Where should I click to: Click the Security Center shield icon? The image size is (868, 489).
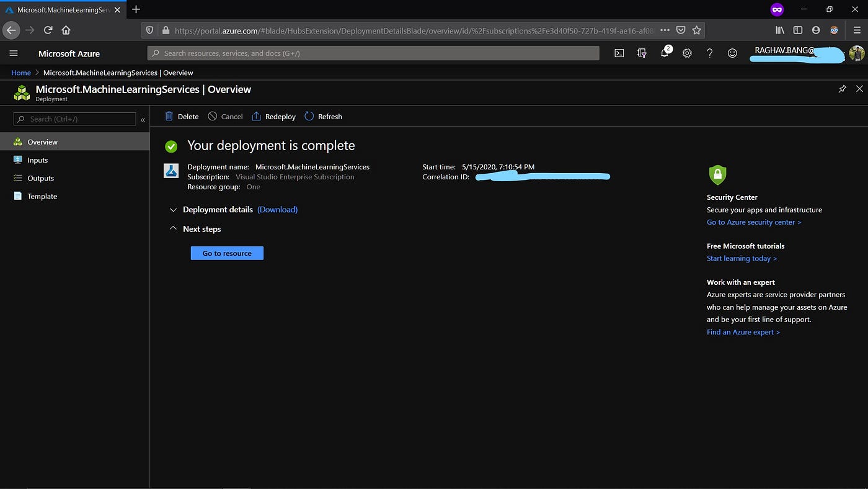[717, 174]
